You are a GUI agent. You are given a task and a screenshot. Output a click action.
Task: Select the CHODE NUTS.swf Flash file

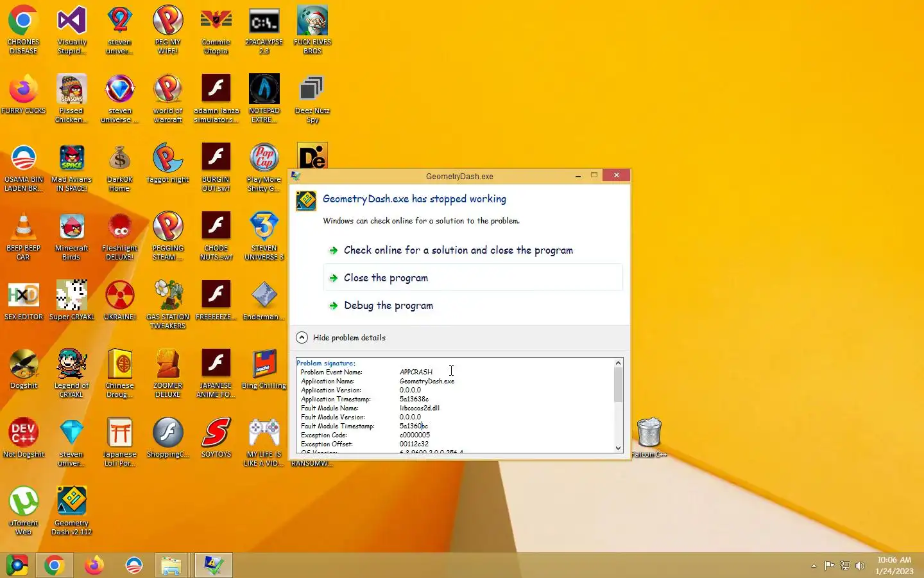point(216,236)
